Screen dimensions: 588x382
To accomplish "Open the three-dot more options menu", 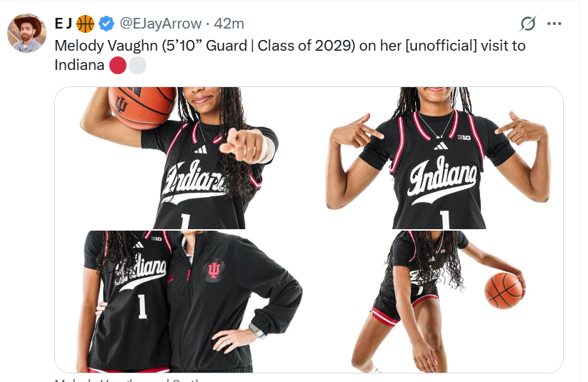I will tap(554, 24).
